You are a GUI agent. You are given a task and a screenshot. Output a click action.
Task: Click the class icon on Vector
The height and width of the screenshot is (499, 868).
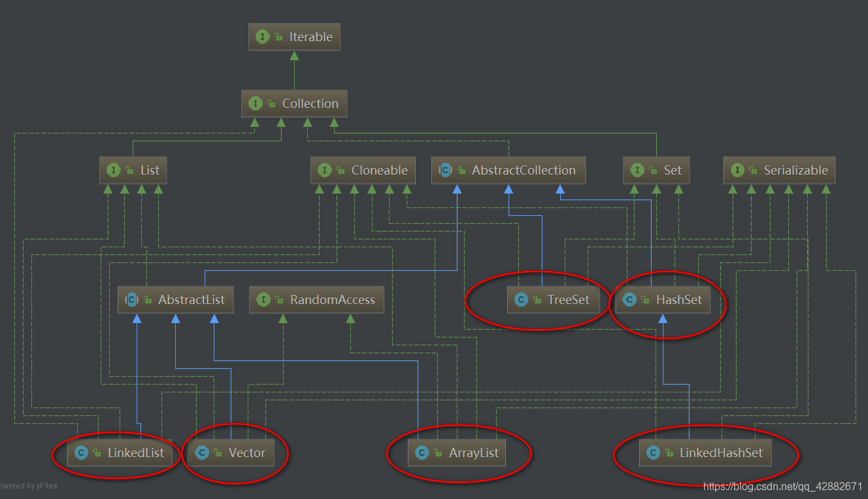202,453
